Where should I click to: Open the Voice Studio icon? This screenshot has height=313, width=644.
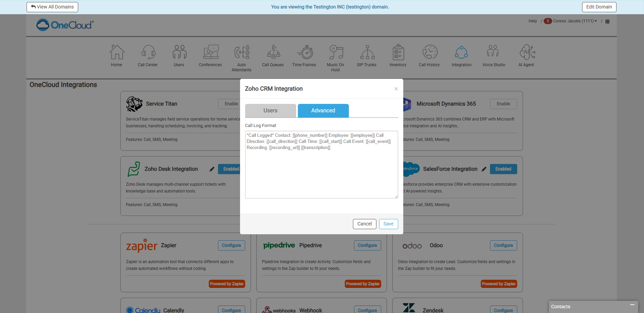click(493, 53)
